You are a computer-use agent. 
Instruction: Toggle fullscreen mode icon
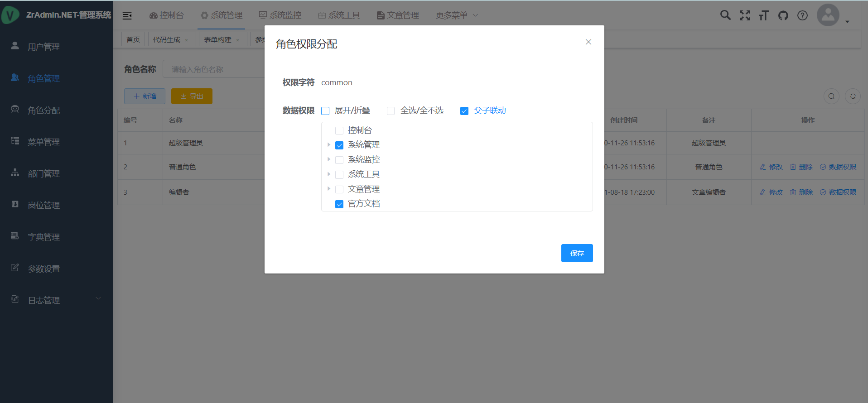pos(745,15)
